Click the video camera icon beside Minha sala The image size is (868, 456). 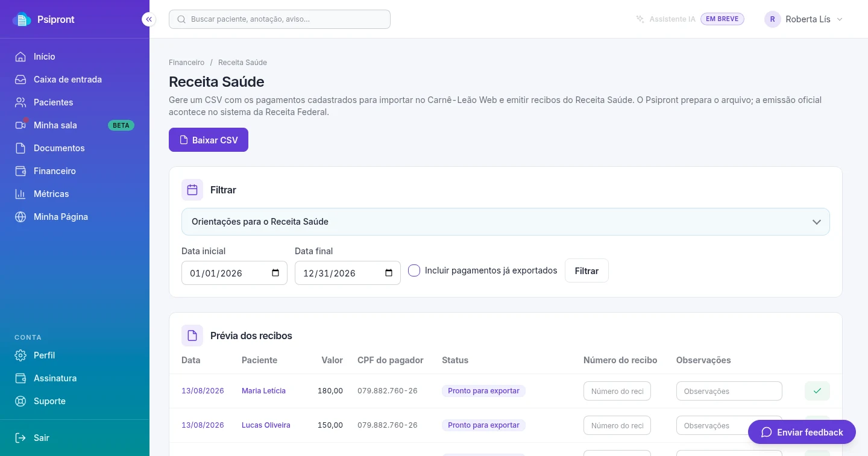[20, 125]
